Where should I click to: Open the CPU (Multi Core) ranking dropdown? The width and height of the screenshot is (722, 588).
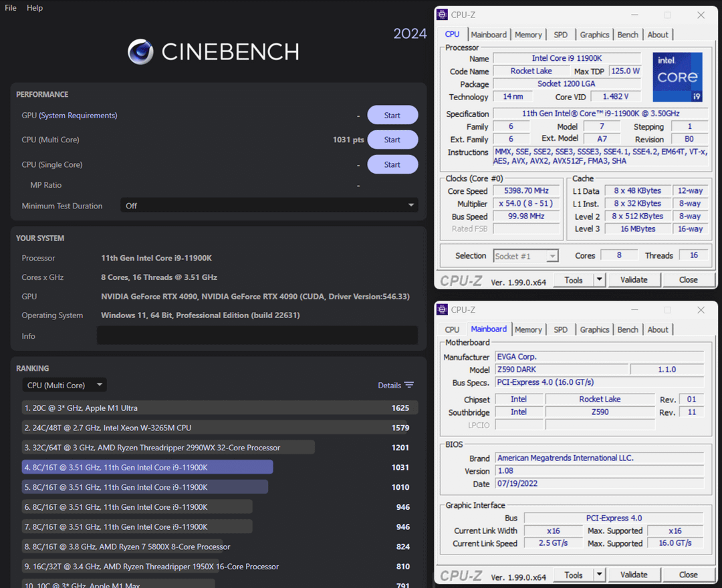pos(64,385)
